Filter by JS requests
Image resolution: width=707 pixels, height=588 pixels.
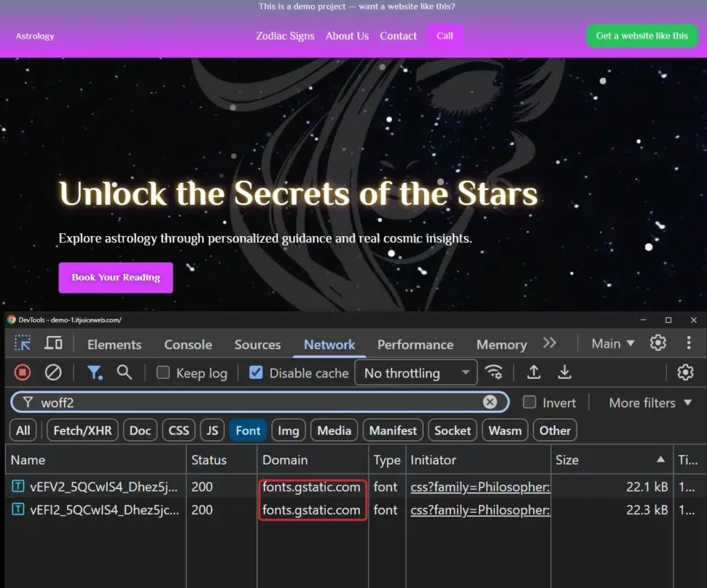click(212, 430)
